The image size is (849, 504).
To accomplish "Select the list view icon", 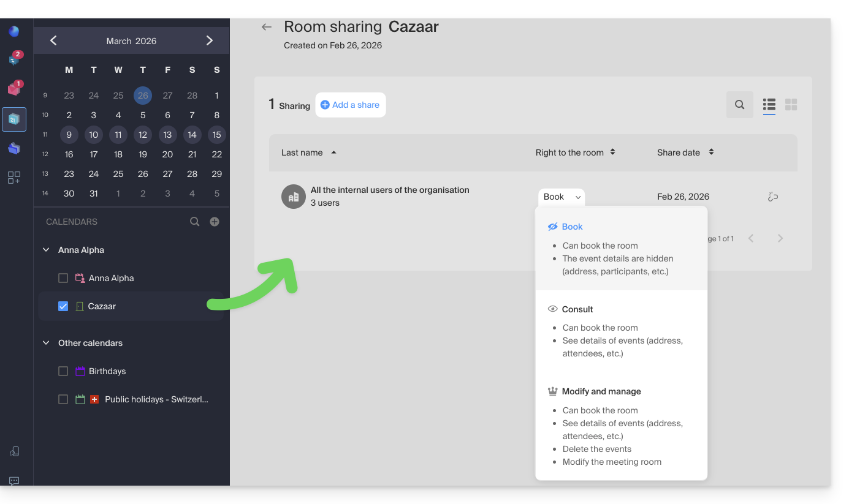I will tap(769, 105).
